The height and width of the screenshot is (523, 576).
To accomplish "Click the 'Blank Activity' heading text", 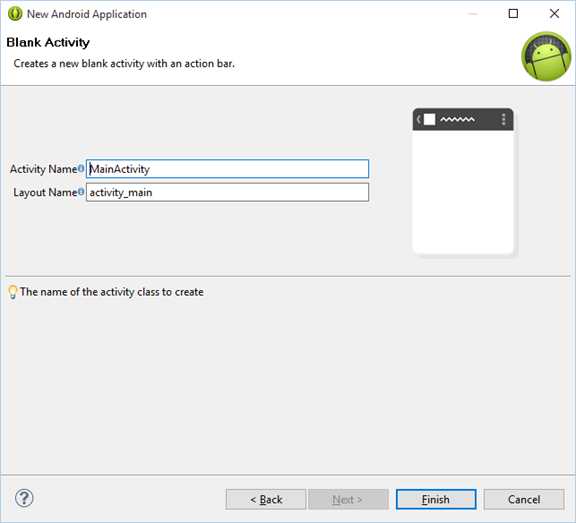I will 48,43.
